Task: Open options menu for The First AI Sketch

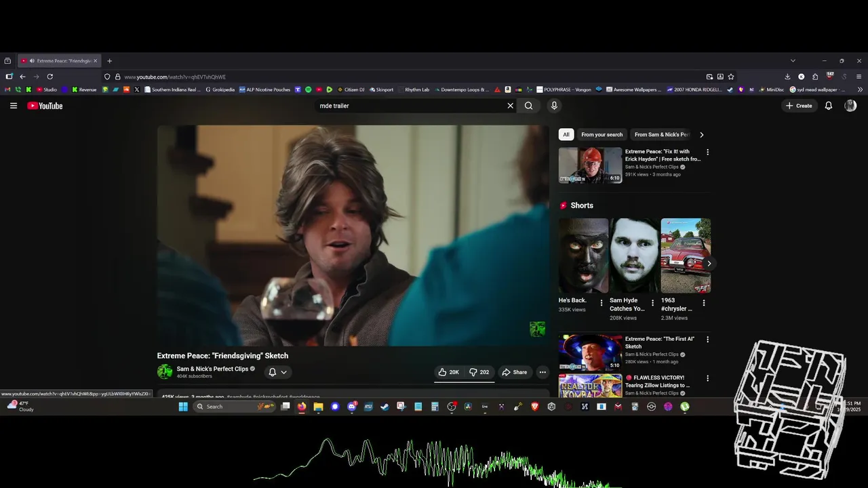Action: point(707,340)
